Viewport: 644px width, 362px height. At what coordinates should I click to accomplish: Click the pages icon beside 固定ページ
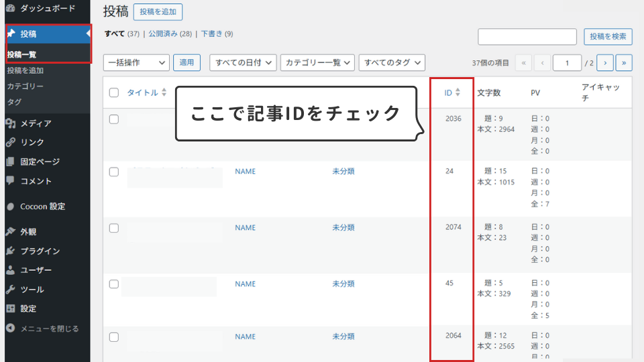pos(11,162)
